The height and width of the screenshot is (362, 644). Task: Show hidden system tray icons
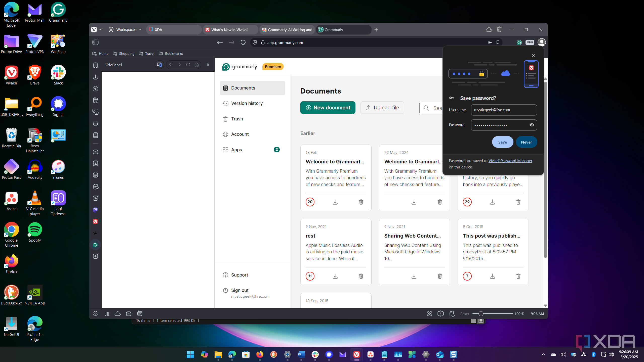click(x=543, y=354)
